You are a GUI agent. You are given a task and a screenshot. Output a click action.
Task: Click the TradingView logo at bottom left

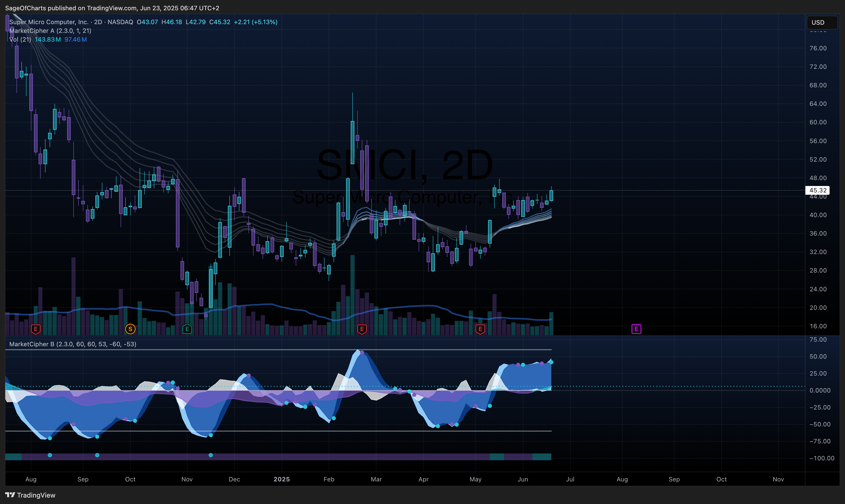(30, 495)
